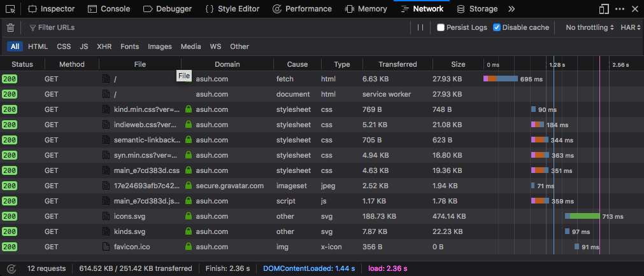Click the load: 2.36 s status entry
Viewport: 644px width, 276px height.
[388, 268]
